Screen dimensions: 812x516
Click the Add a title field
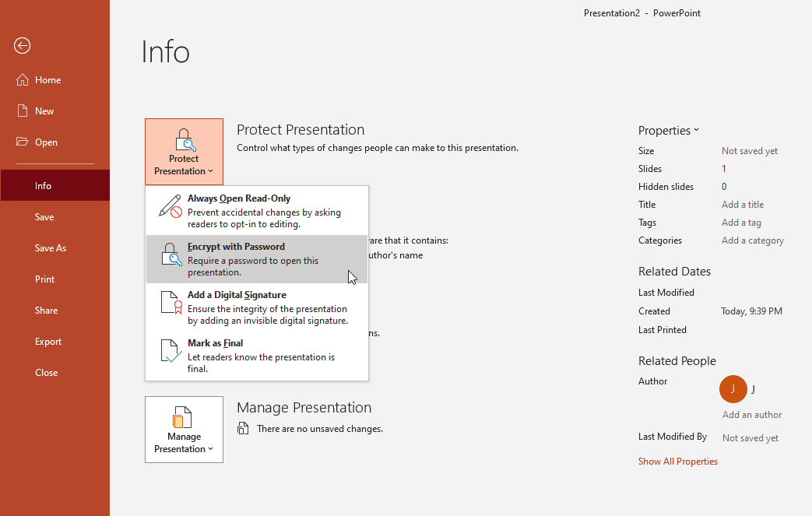point(743,205)
